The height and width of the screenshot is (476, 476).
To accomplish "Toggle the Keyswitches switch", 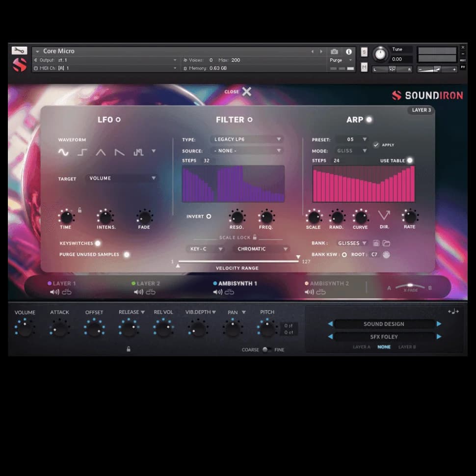I will [98, 243].
